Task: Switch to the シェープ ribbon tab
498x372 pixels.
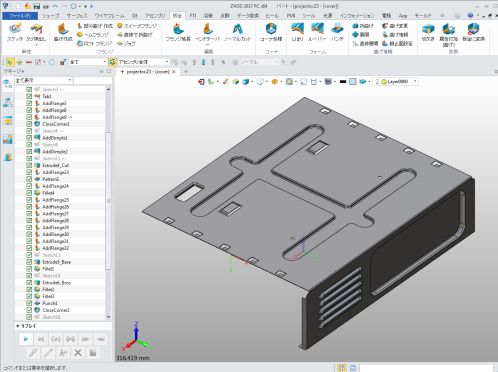Action: pos(51,16)
